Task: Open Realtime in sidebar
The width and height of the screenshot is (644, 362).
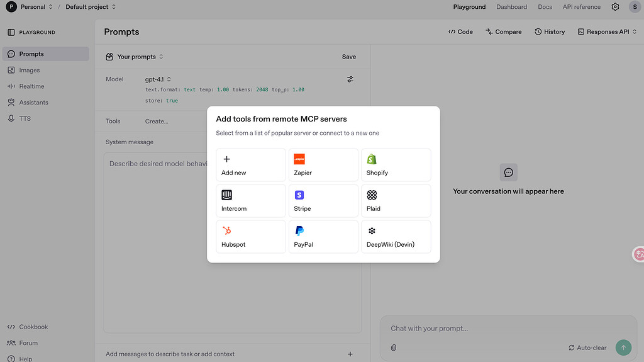Action: coord(45,86)
